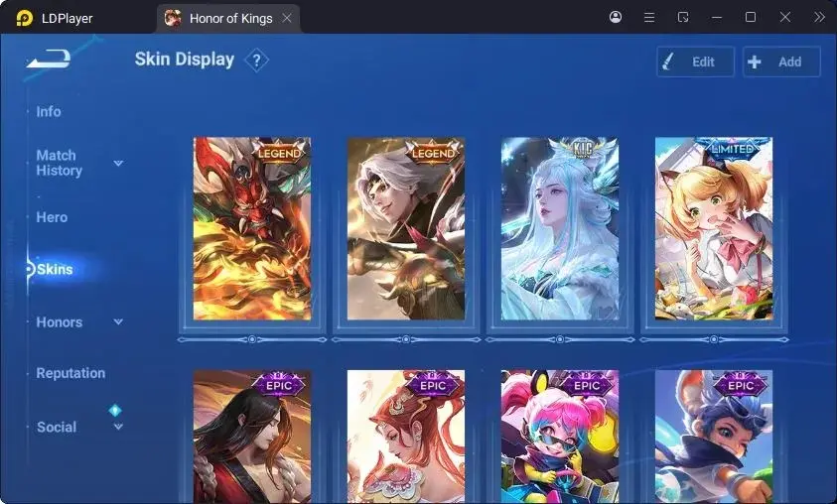Select the red-haired lady Epic skin card

[406, 437]
